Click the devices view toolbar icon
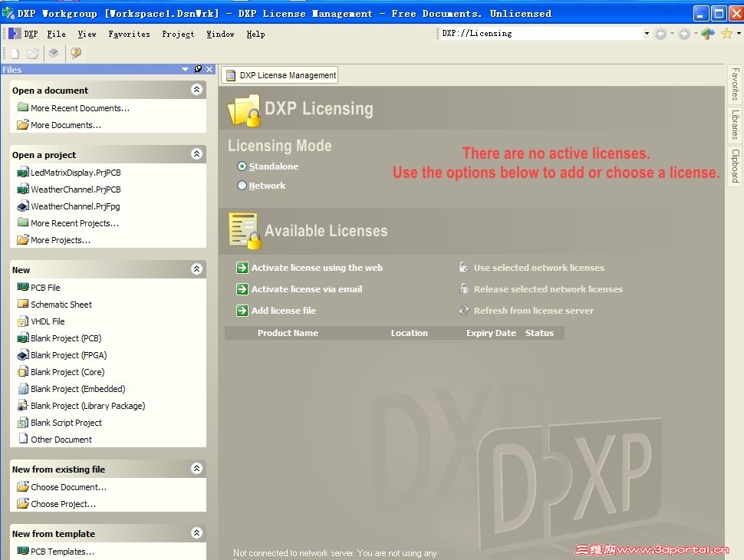 click(x=54, y=53)
